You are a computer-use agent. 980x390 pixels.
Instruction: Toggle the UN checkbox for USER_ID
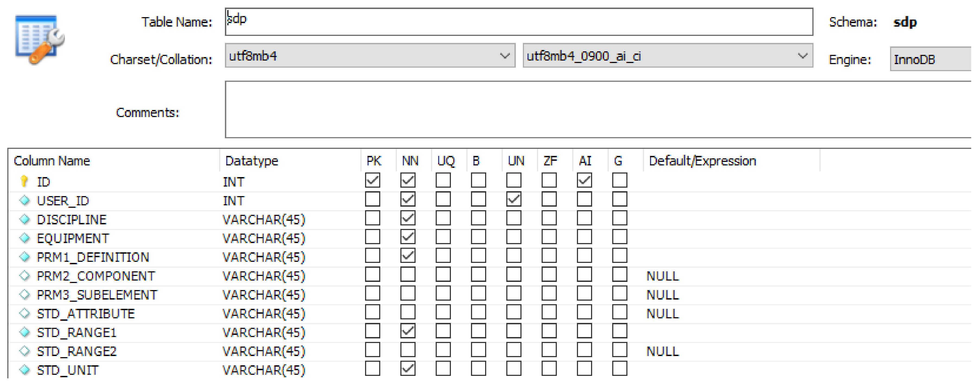pyautogui.click(x=514, y=199)
